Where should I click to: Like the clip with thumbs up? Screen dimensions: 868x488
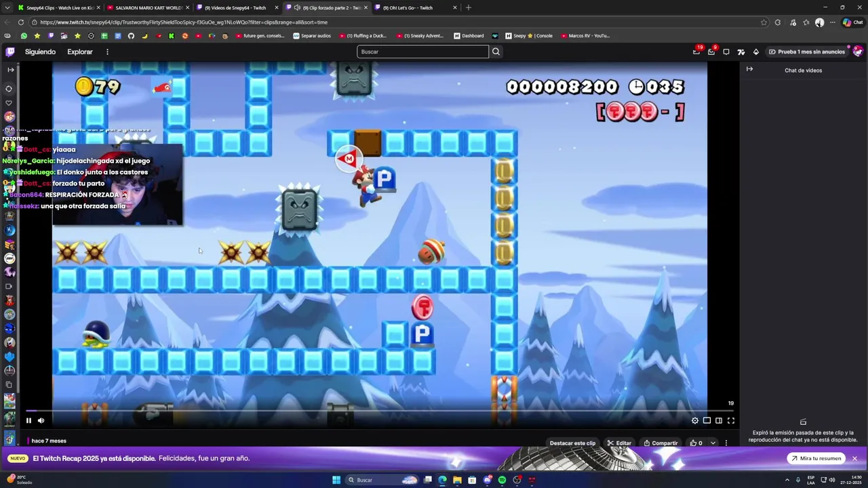(696, 443)
